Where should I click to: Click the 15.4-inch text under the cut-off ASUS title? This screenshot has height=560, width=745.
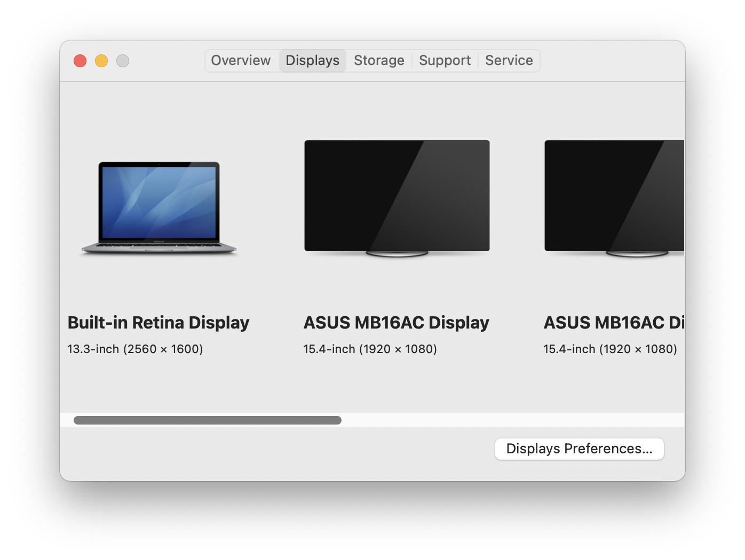coord(610,349)
